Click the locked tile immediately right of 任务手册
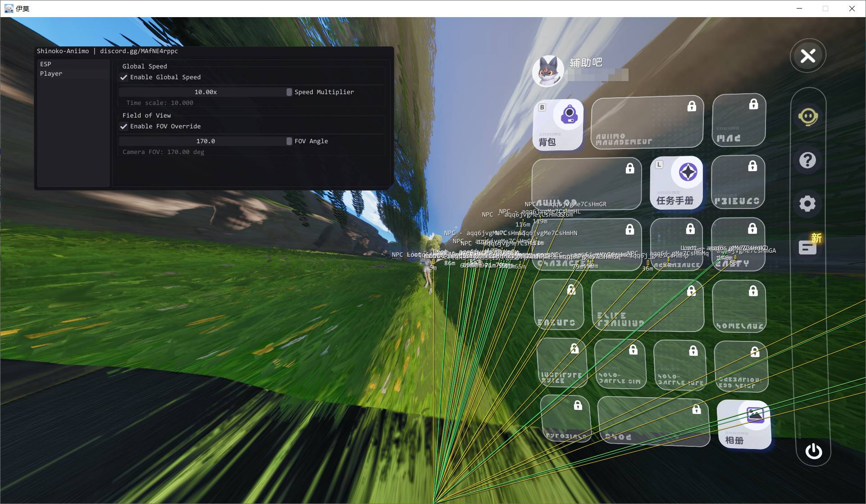This screenshot has height=504, width=866. coord(738,182)
